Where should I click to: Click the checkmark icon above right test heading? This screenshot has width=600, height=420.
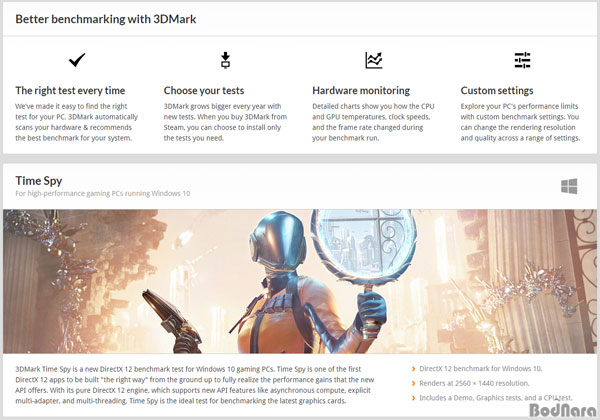[x=77, y=60]
